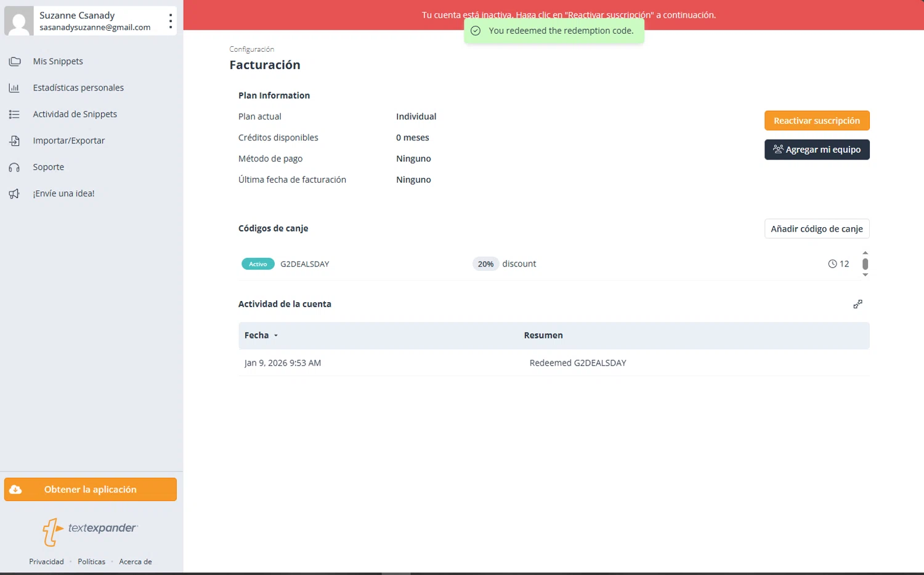924x575 pixels.
Task: Click the Importar/Exportar file icon
Action: pos(14,141)
